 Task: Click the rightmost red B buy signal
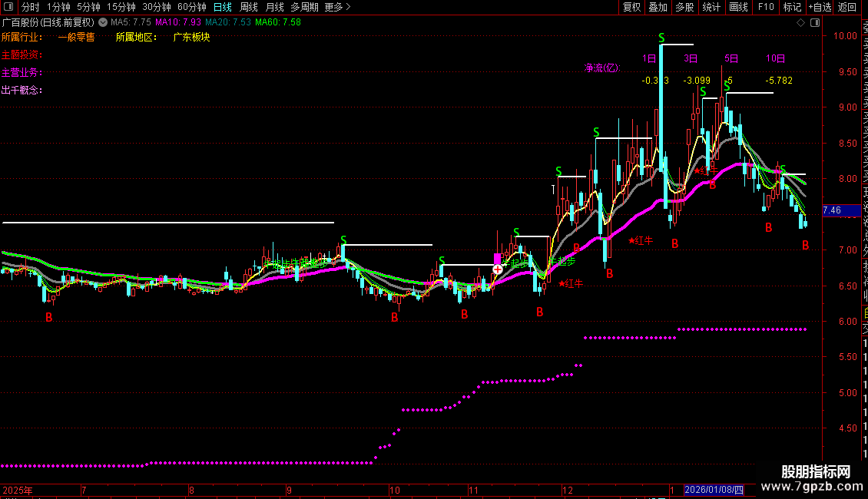(806, 245)
